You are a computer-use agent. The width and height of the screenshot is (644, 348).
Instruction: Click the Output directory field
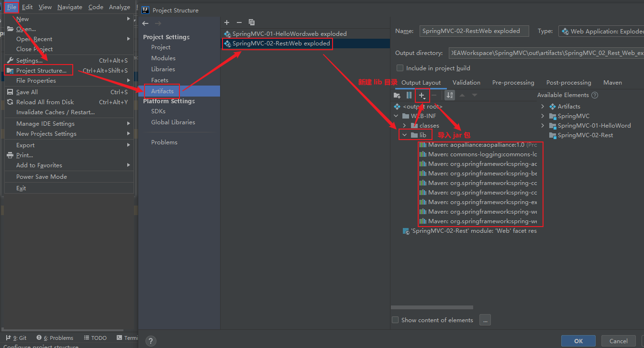pyautogui.click(x=546, y=53)
